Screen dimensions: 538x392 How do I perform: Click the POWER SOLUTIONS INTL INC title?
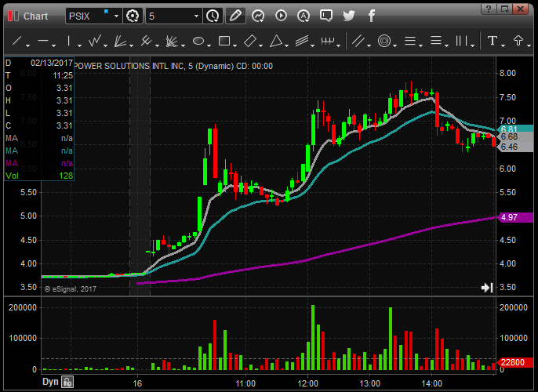[x=129, y=66]
